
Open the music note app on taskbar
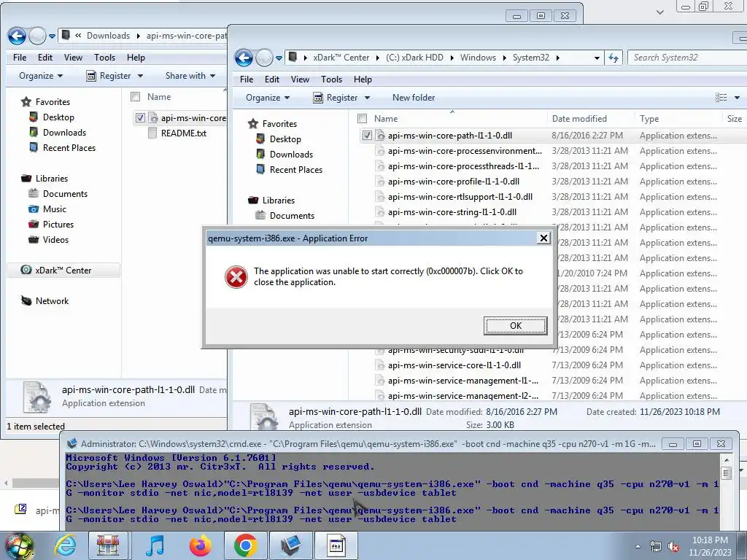tap(155, 546)
